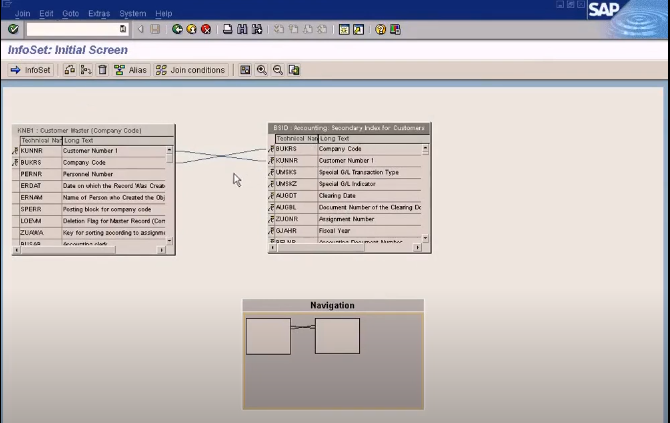Click the Generate Shortcut icon
The image size is (670, 423).
pyautogui.click(x=359, y=29)
